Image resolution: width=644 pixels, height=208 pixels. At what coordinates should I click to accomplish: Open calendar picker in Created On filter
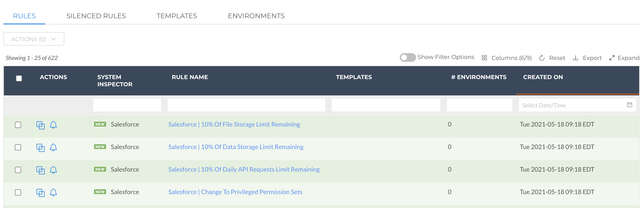point(629,105)
